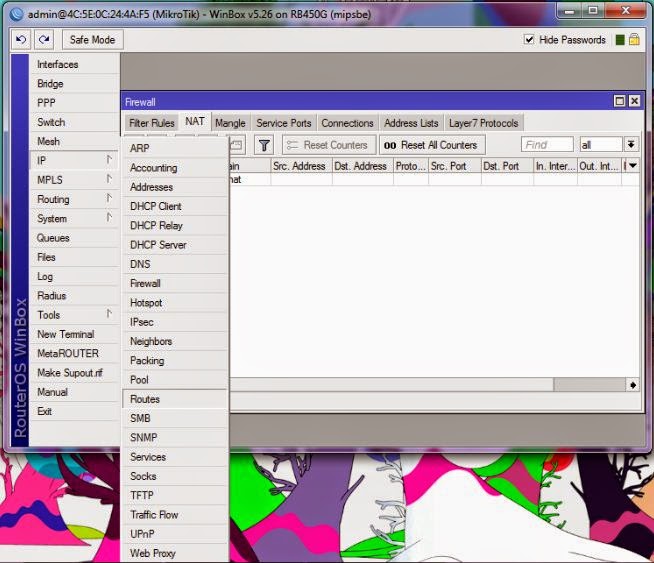
Task: Click the undo arrow icon
Action: pyautogui.click(x=21, y=40)
